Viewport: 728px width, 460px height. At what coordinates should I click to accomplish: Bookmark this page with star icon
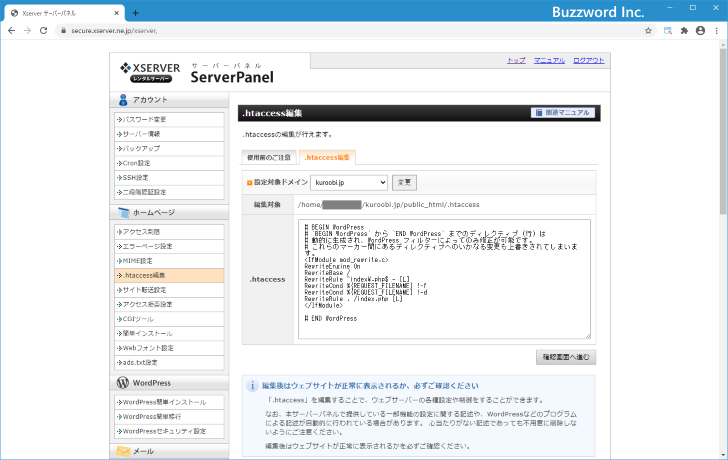(648, 31)
